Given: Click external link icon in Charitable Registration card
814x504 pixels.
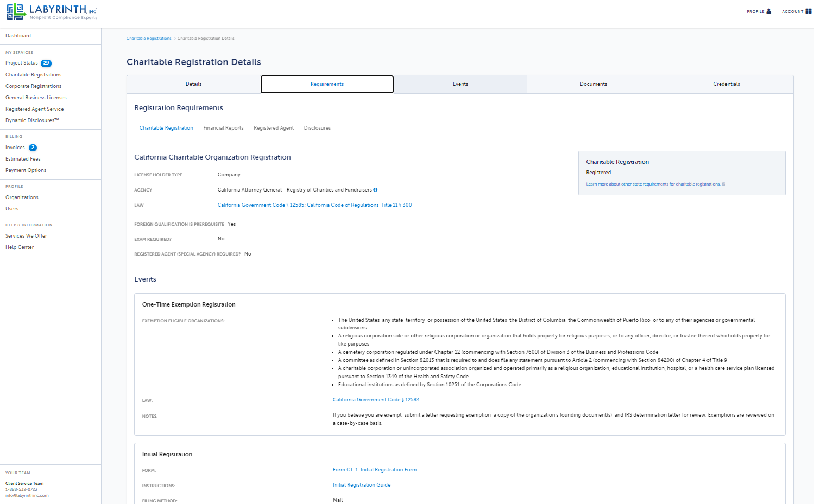Looking at the screenshot, I should point(724,184).
